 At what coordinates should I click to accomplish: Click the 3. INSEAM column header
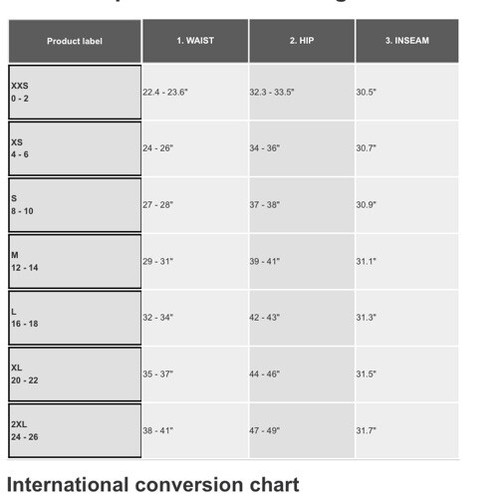point(407,41)
